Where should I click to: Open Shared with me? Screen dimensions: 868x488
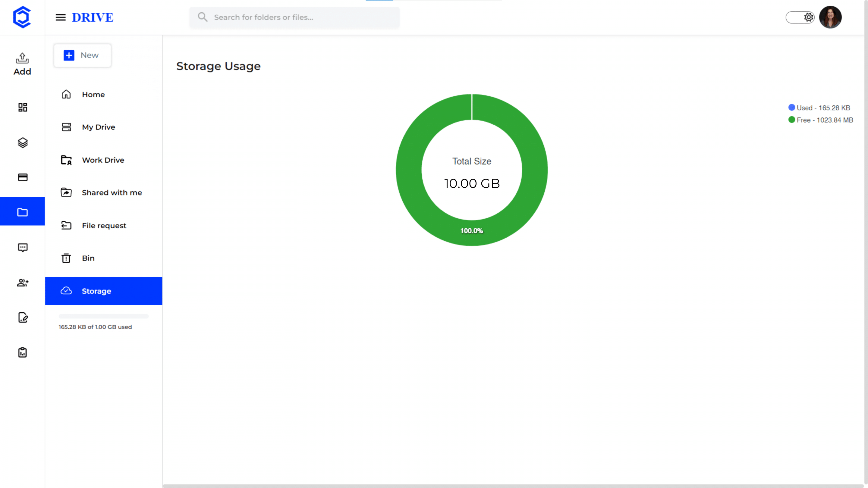coord(104,193)
